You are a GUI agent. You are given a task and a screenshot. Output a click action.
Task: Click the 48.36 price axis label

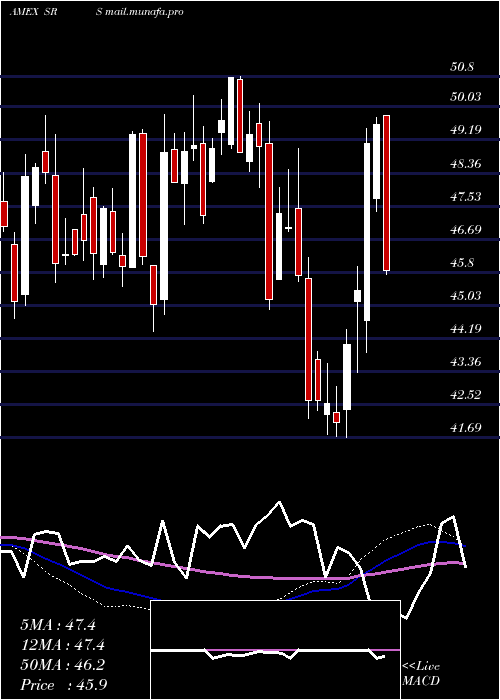point(466,163)
